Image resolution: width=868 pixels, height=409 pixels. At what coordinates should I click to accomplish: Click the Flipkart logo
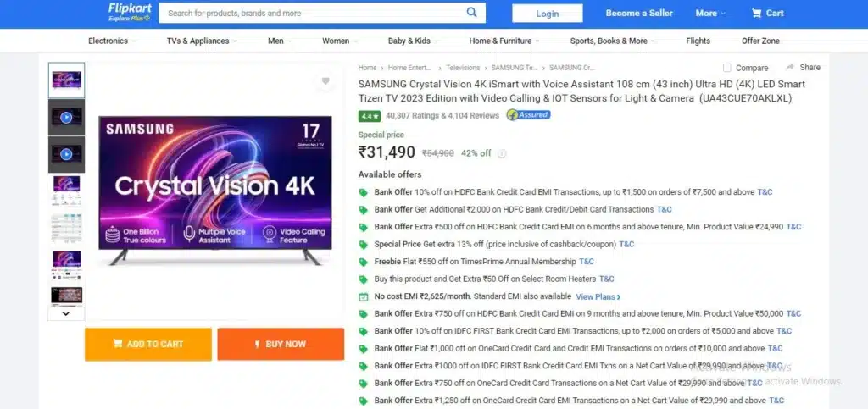click(130, 12)
